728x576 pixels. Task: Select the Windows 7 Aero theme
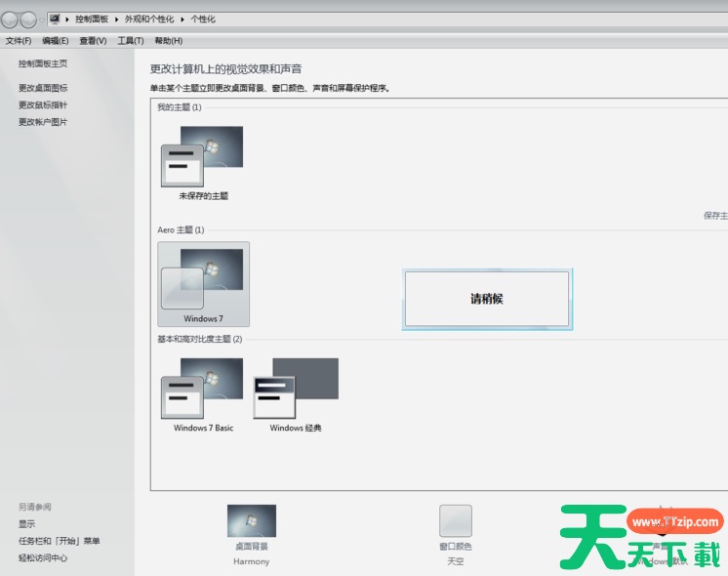pyautogui.click(x=203, y=284)
